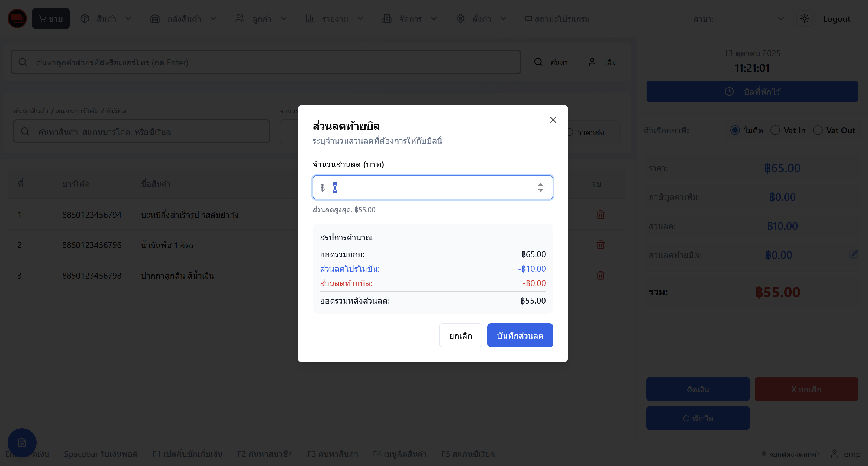
Task: Click trash icon for vegetable oil item
Action: (x=600, y=245)
